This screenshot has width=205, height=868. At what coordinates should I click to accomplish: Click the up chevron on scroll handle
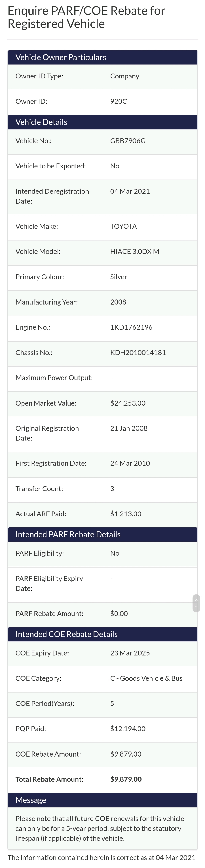(196, 600)
